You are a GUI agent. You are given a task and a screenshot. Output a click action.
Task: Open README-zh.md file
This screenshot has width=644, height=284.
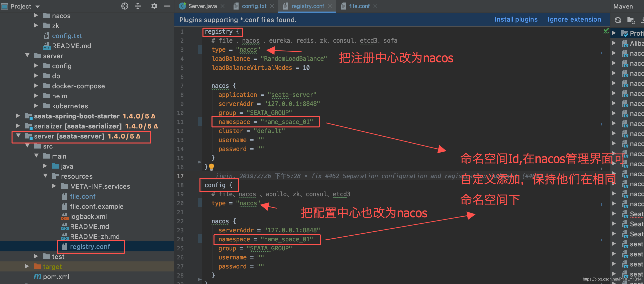95,237
